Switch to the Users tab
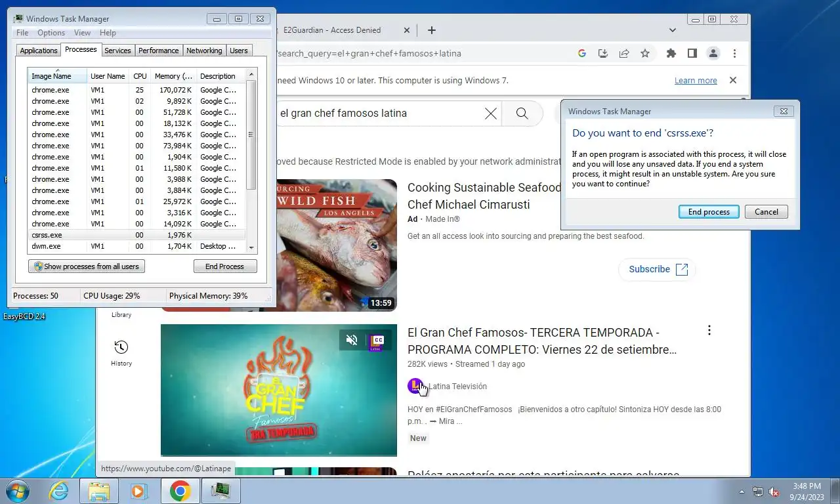The width and height of the screenshot is (840, 504). pyautogui.click(x=239, y=51)
